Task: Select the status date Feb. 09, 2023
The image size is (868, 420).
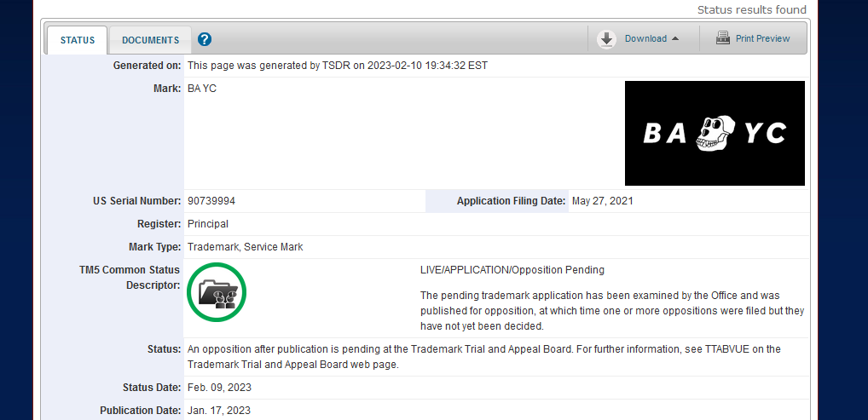Action: pyautogui.click(x=219, y=388)
